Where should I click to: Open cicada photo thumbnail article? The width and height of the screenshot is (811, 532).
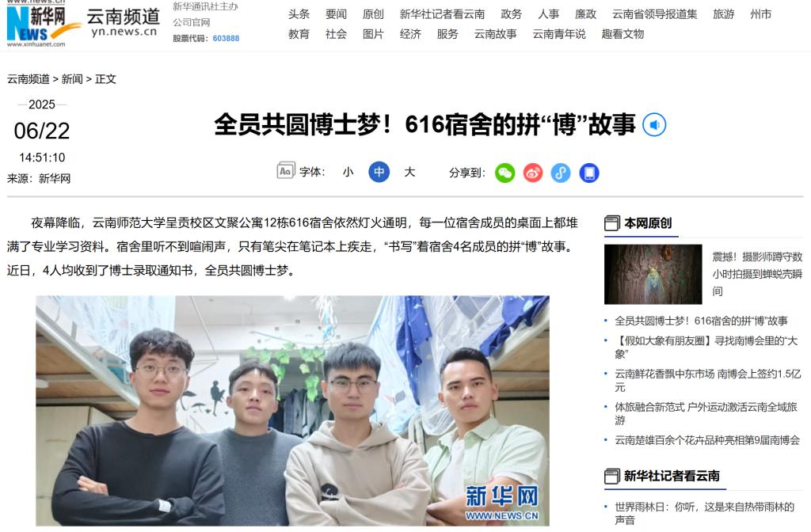click(x=653, y=274)
